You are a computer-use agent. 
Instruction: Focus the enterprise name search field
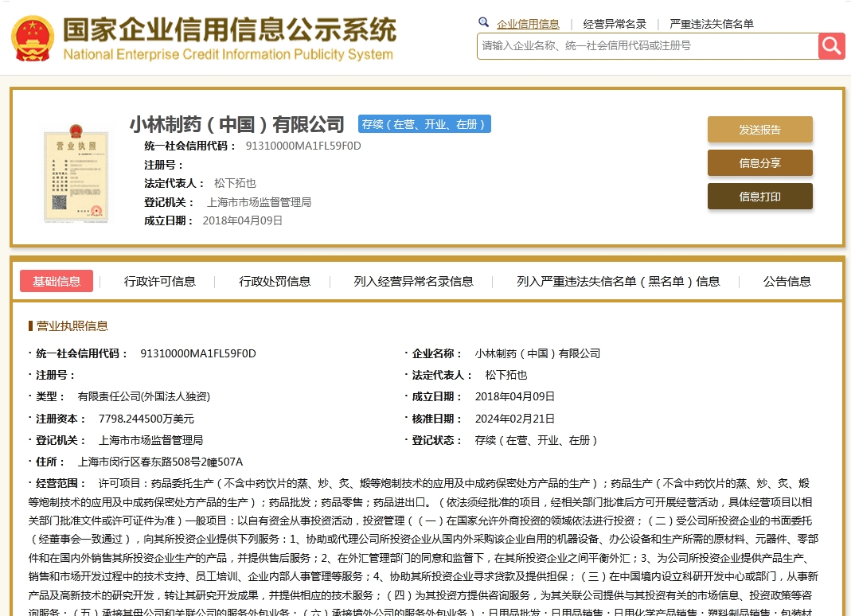click(x=647, y=46)
